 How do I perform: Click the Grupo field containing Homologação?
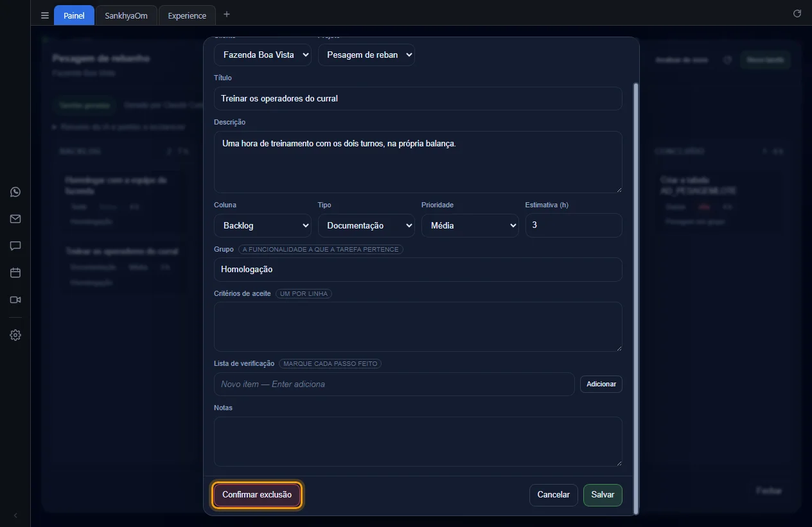(x=418, y=270)
